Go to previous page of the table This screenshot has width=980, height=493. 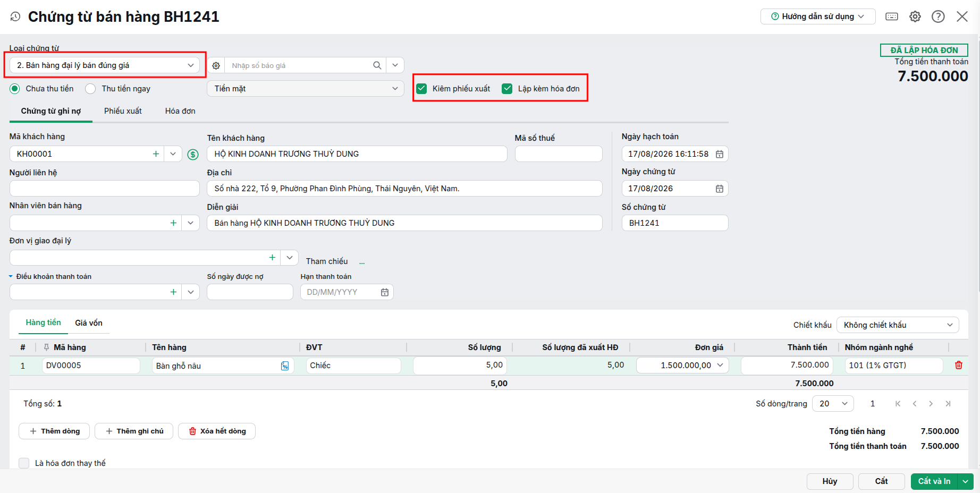click(x=915, y=404)
